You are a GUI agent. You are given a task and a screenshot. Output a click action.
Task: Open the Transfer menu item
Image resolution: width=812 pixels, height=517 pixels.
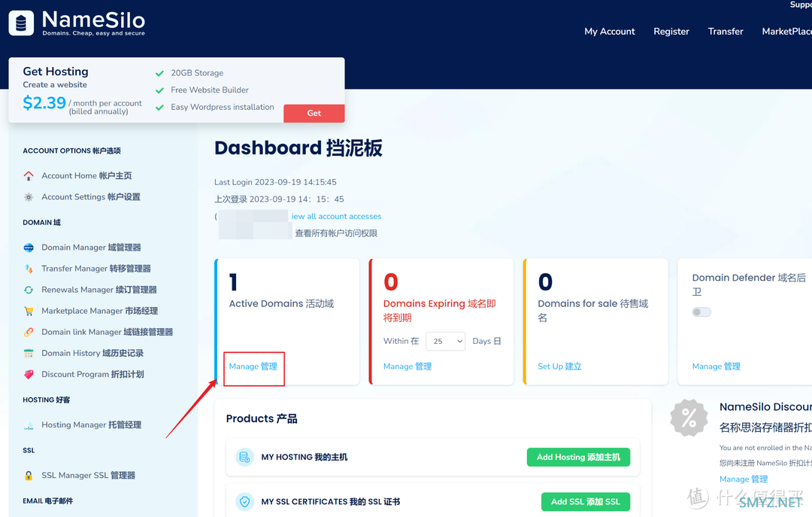726,32
